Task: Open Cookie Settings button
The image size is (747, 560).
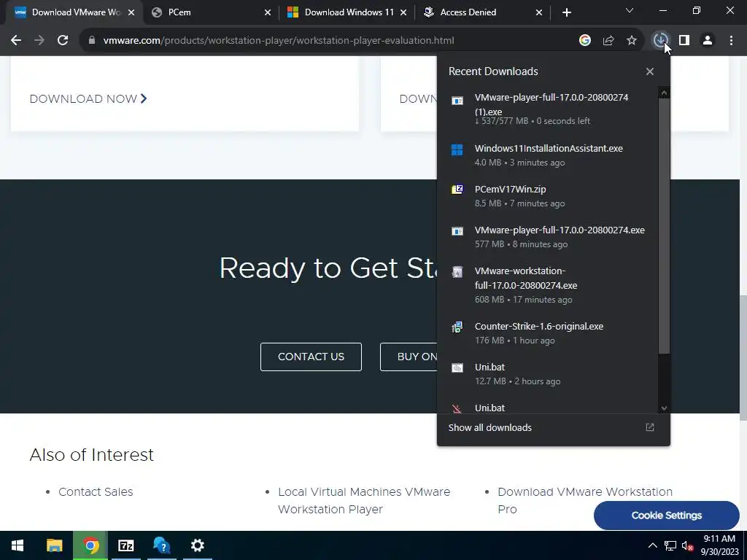Action: point(667,516)
